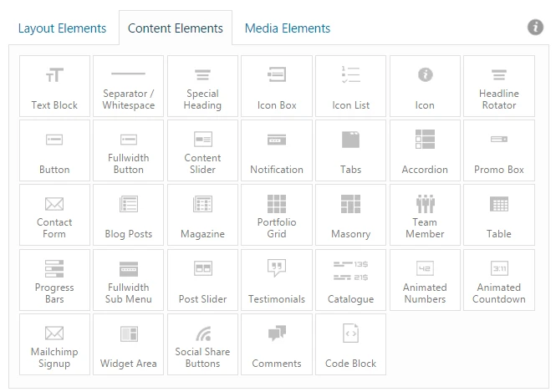Choose the Social Share Buttons element
The height and width of the screenshot is (392, 556).
tap(202, 344)
